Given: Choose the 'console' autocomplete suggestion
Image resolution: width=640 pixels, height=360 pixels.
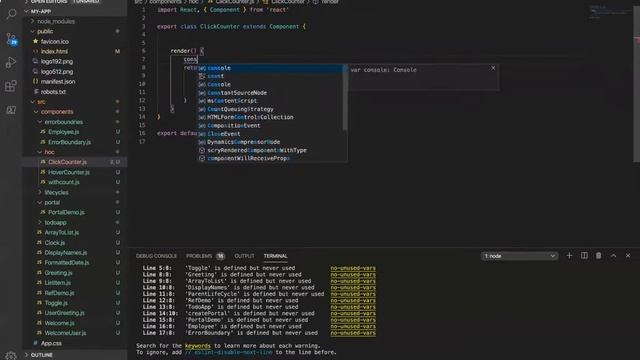Looking at the screenshot, I should 270,68.
